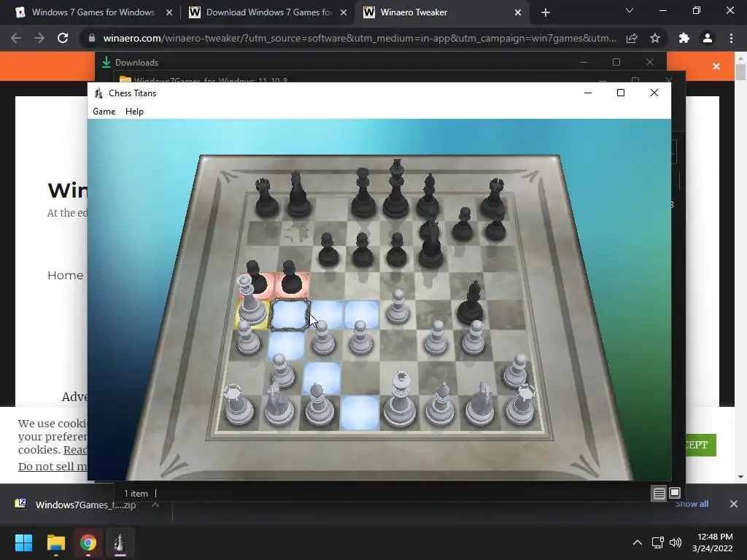
Task: Select the white rook in the bottom-left corner
Action: click(239, 405)
